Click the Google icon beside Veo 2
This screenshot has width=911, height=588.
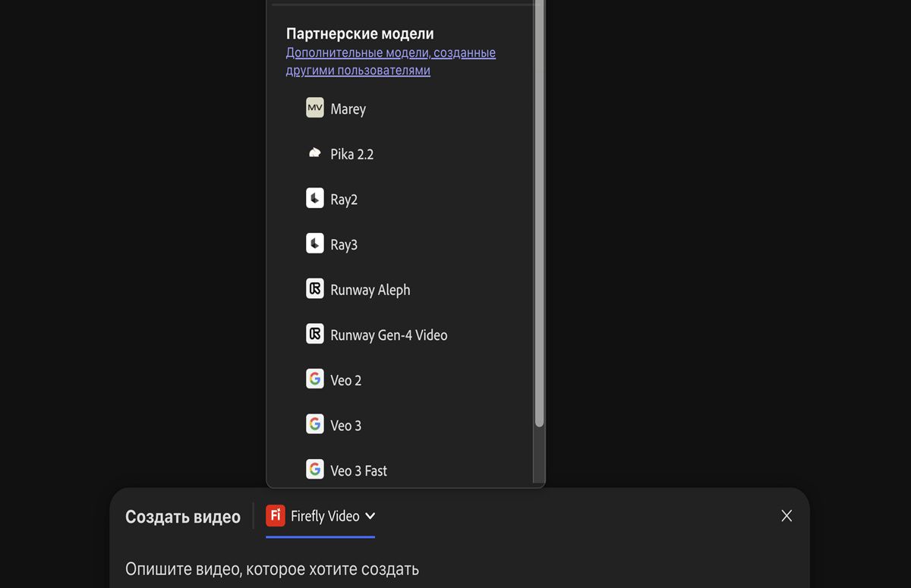tap(315, 379)
